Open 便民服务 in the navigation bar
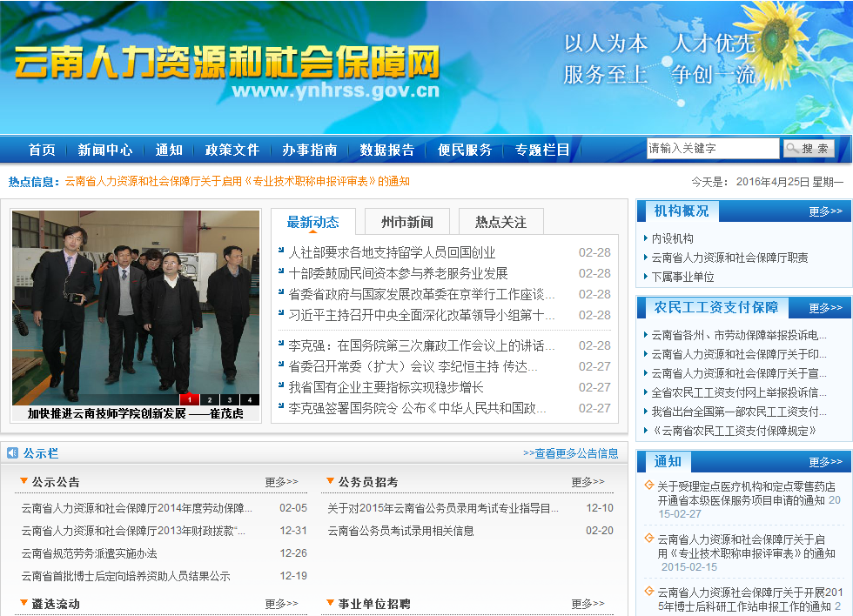Screen dimensions: 853x616 click(x=465, y=150)
